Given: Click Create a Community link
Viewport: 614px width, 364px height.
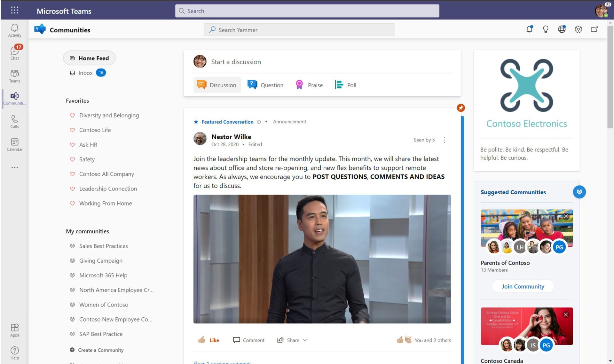Looking at the screenshot, I should tap(100, 349).
